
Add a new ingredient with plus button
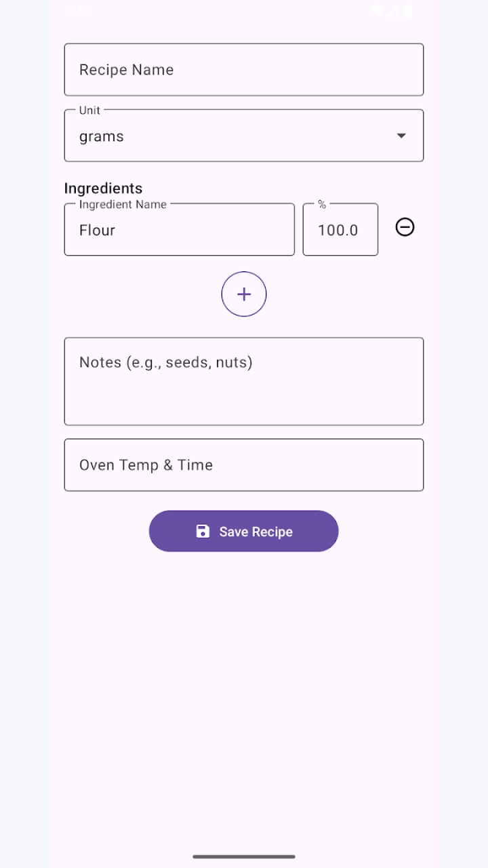244,294
